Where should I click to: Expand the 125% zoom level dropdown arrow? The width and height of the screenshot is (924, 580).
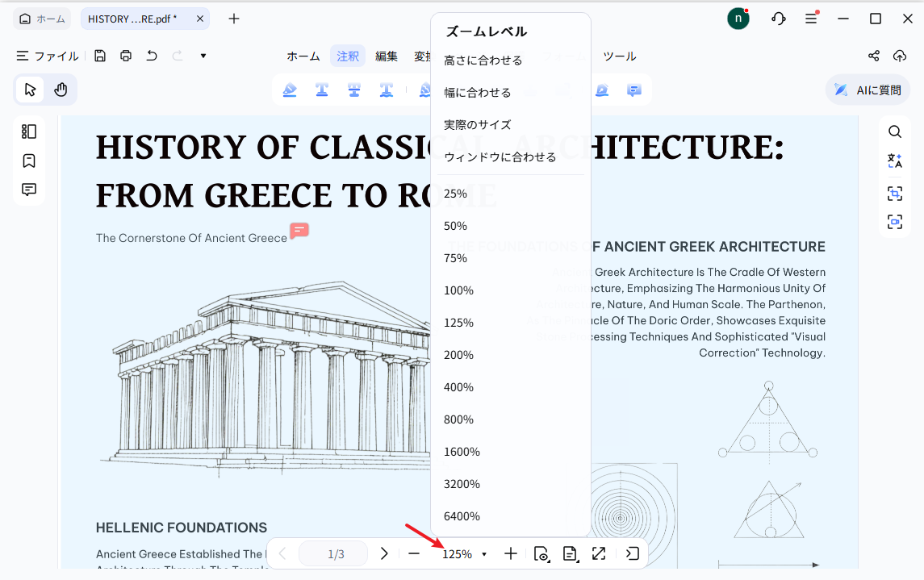(484, 554)
